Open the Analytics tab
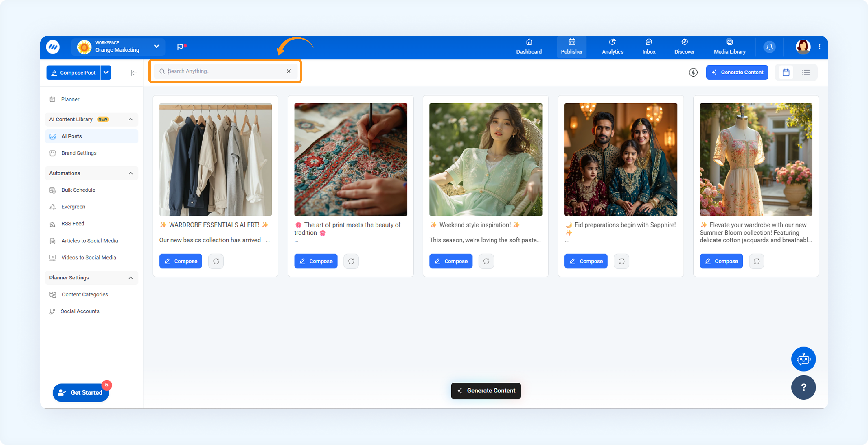The width and height of the screenshot is (868, 445). [x=612, y=47]
